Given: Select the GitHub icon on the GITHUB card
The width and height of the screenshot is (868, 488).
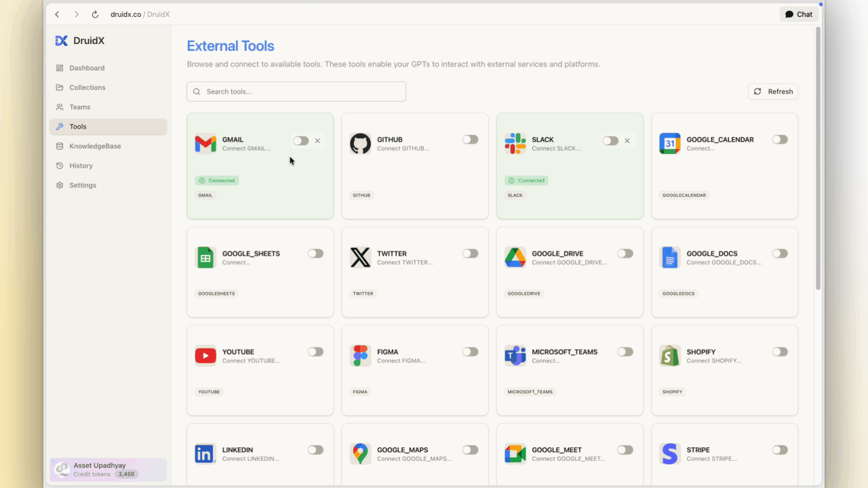Looking at the screenshot, I should 360,144.
